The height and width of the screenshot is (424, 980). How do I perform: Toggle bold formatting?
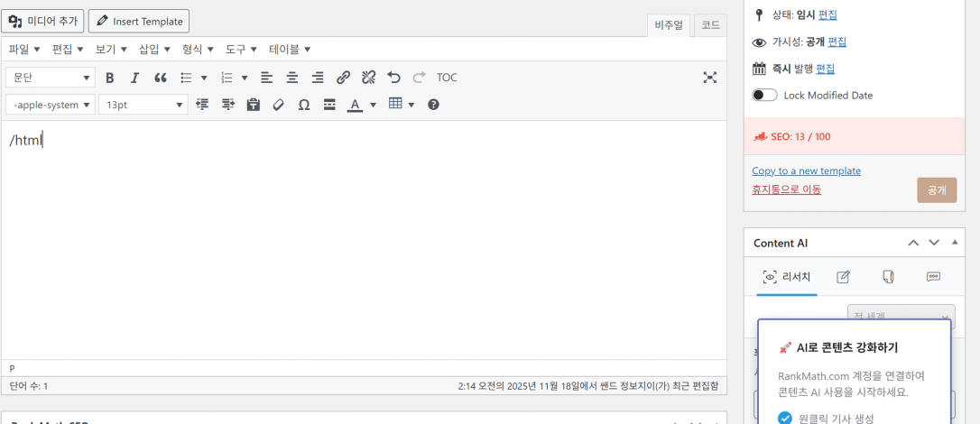[x=110, y=78]
